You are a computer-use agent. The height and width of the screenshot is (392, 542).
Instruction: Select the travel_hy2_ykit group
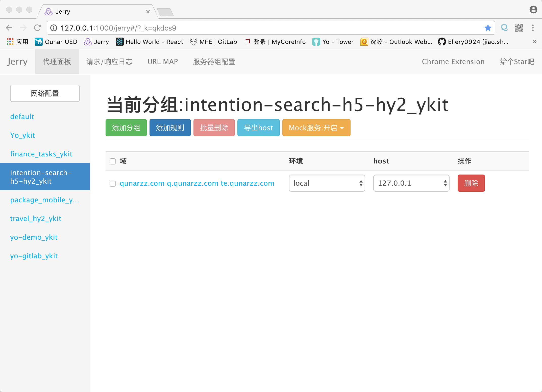36,218
